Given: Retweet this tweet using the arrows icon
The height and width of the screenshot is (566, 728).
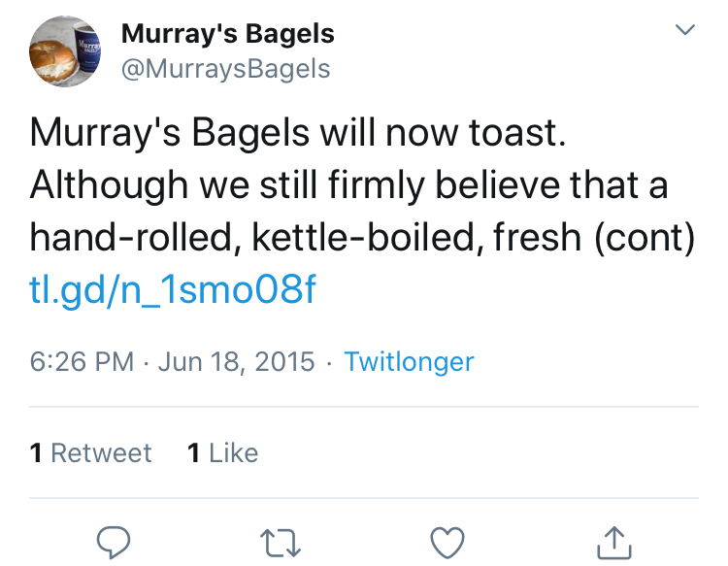Looking at the screenshot, I should [x=281, y=541].
